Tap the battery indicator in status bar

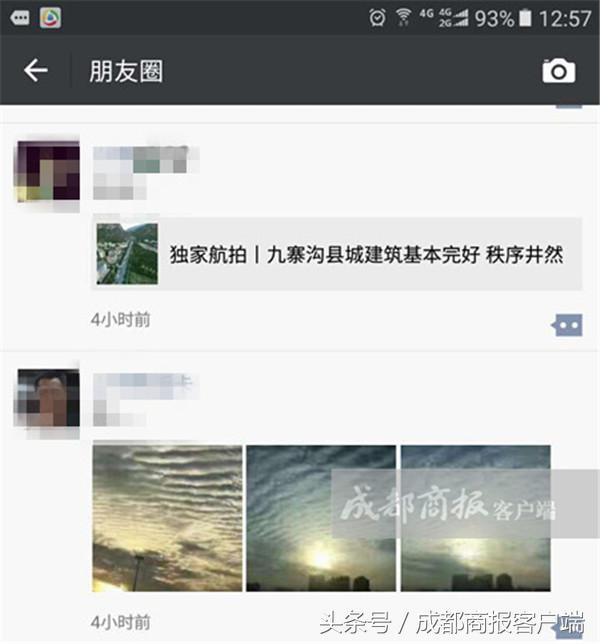pos(525,18)
